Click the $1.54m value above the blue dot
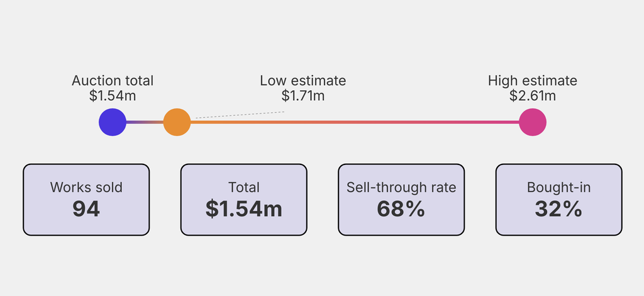 (113, 96)
